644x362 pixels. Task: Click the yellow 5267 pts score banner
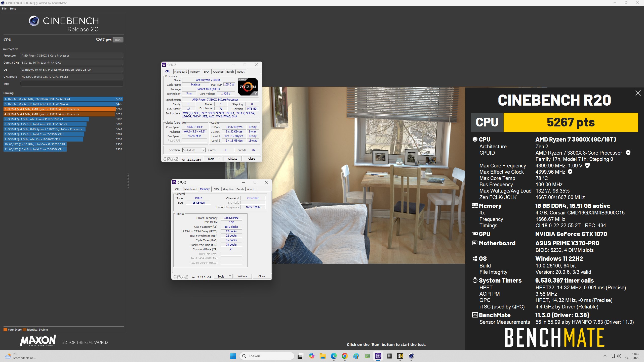[x=571, y=122]
